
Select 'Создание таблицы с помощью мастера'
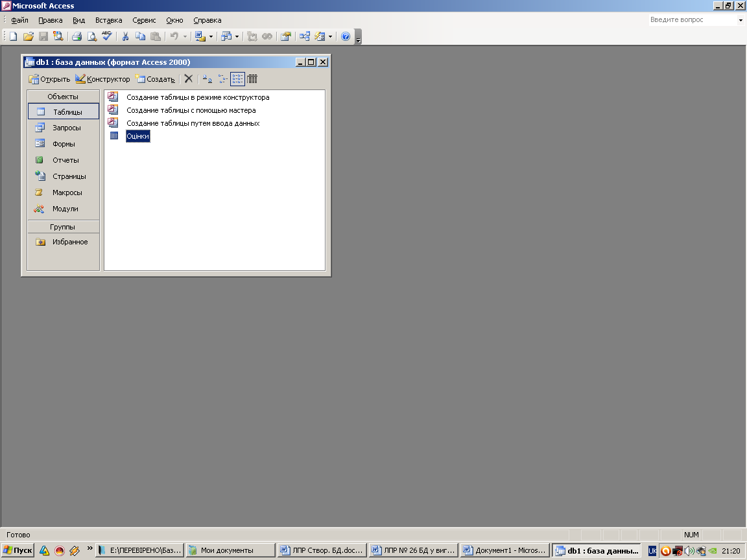(191, 110)
